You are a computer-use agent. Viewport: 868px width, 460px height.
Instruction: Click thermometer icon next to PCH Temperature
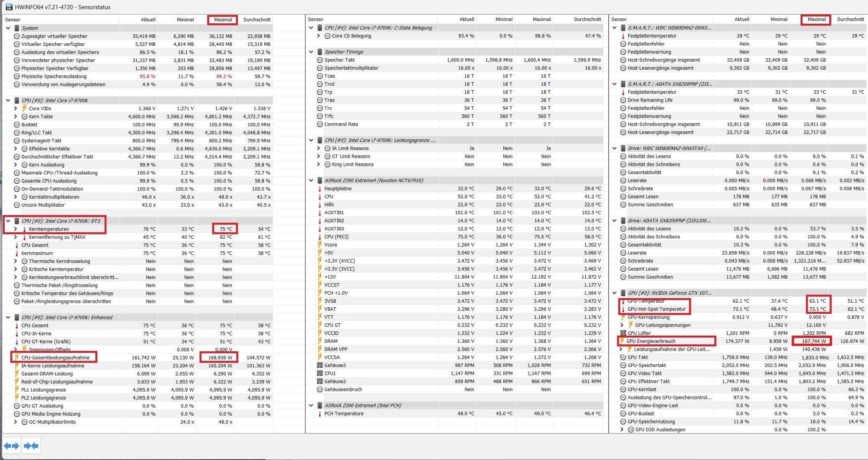pos(320,414)
